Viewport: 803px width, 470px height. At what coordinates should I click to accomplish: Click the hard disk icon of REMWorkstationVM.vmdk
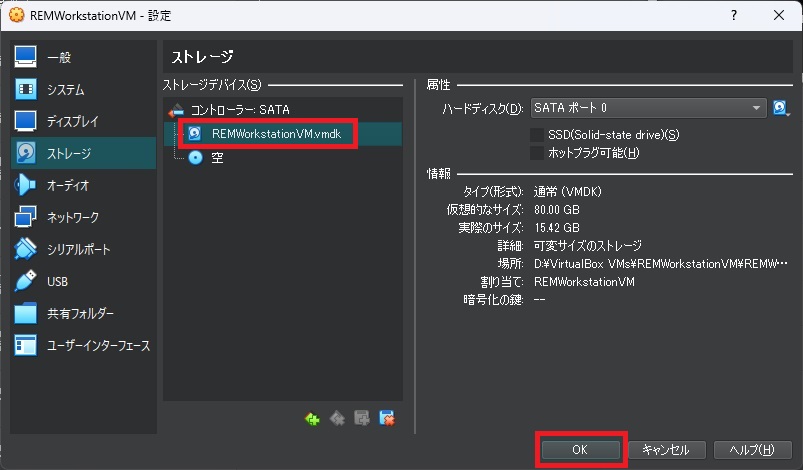click(x=195, y=134)
